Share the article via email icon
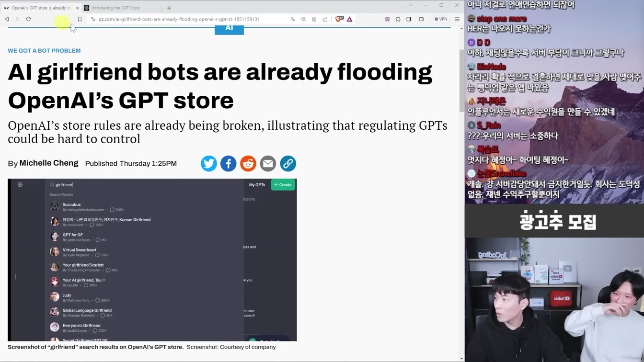The image size is (644, 362). click(x=268, y=164)
